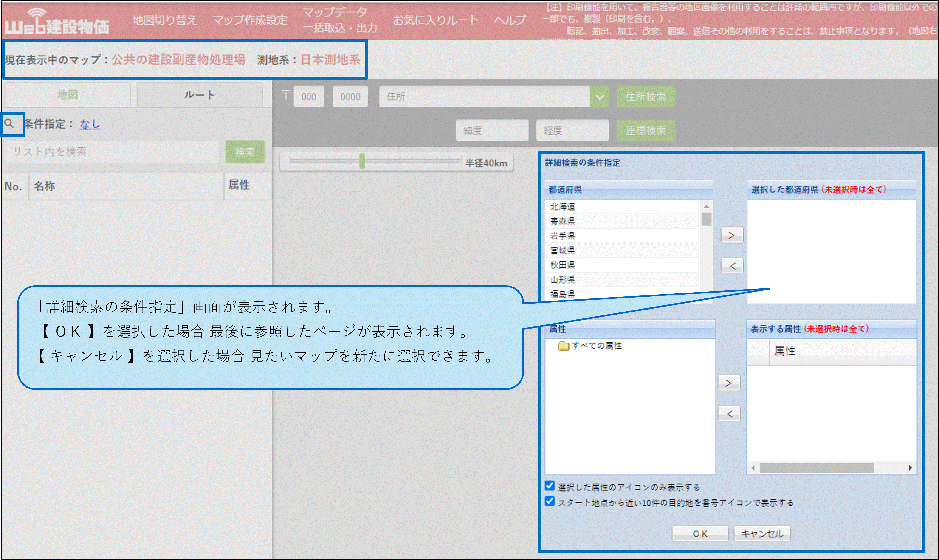Click the リスト内を検索 search field
Image resolution: width=939 pixels, height=560 pixels.
click(x=112, y=152)
